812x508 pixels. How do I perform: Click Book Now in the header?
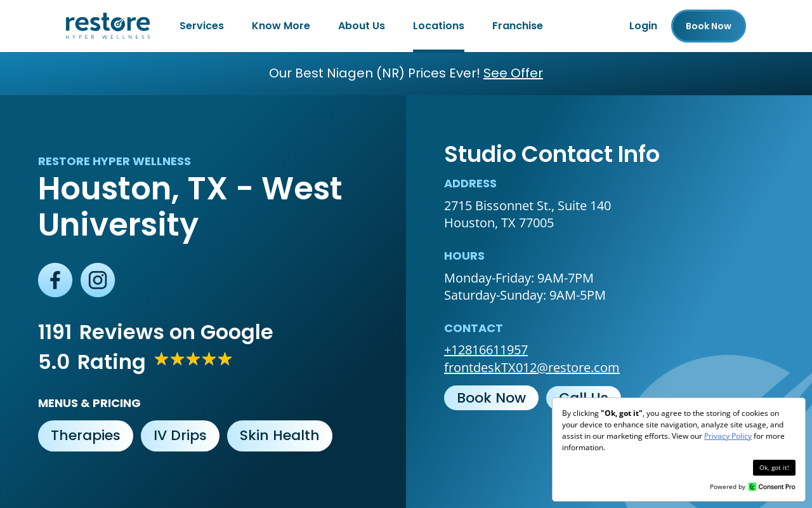point(709,26)
